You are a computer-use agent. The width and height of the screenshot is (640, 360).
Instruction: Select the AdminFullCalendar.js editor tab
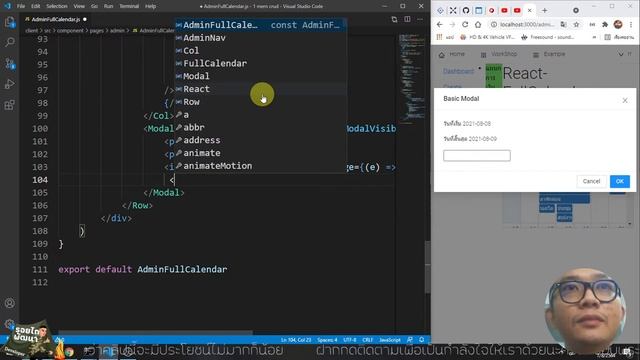pos(56,19)
